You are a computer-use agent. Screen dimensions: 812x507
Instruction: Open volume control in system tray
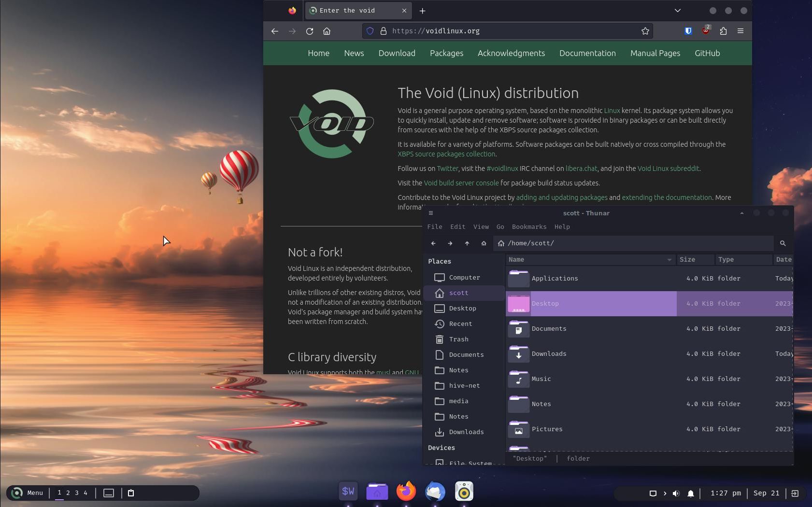click(x=676, y=493)
